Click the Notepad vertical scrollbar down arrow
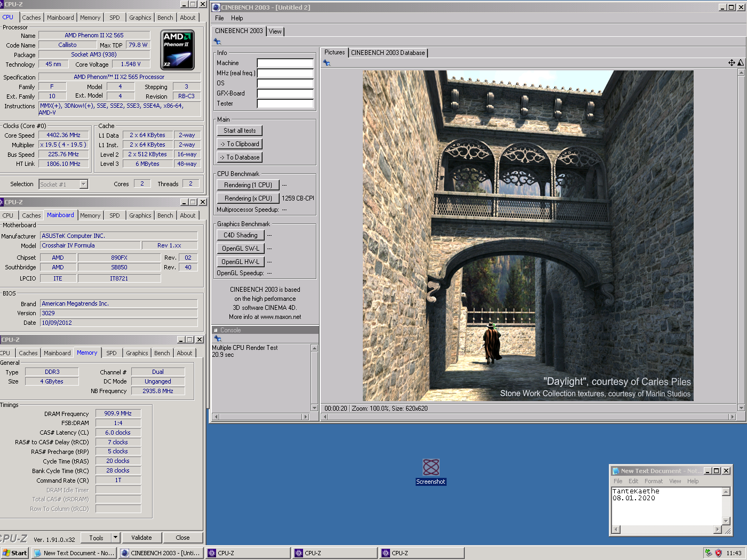 tap(726, 521)
